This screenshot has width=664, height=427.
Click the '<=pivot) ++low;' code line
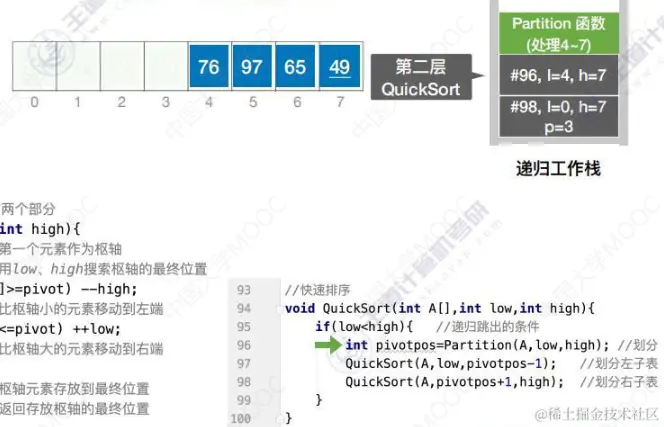60,329
